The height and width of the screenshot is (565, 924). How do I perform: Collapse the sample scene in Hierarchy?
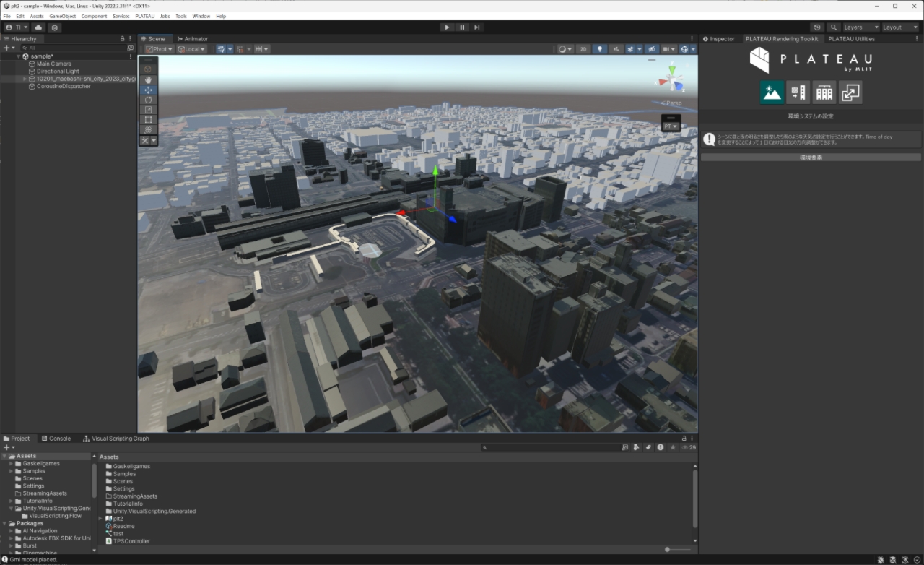click(19, 56)
